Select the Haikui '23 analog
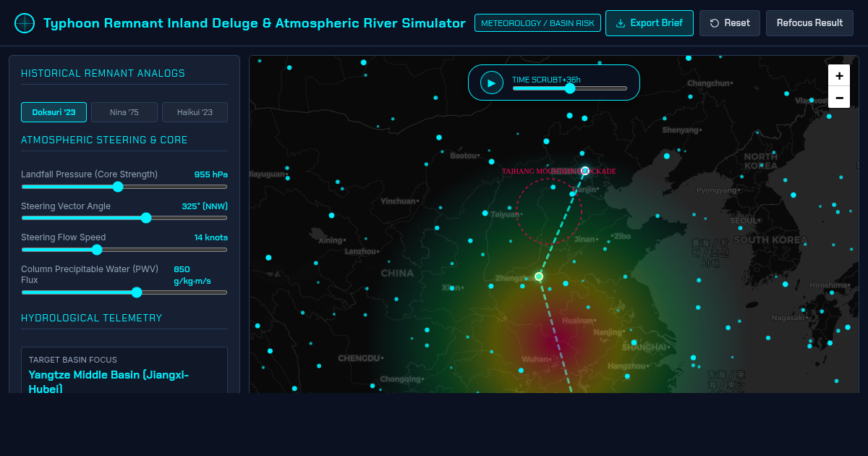The width and height of the screenshot is (868, 456). pyautogui.click(x=195, y=112)
